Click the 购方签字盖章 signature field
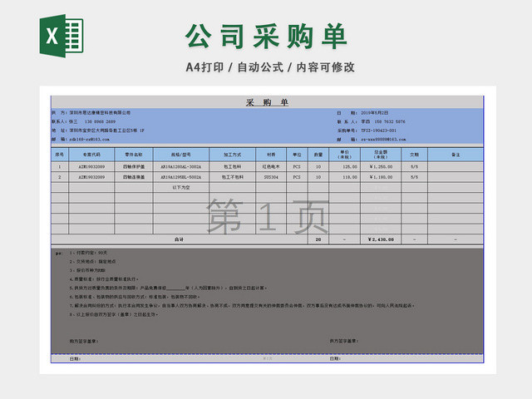Screen dimensions: 532x399 [84, 341]
